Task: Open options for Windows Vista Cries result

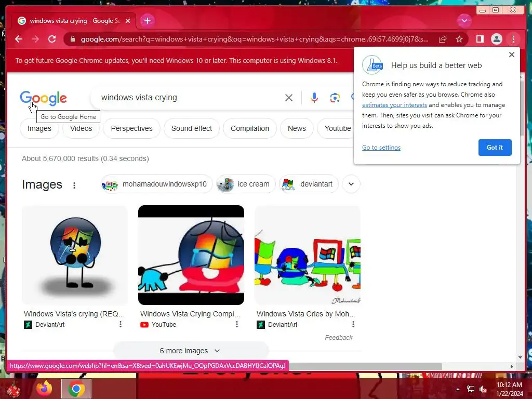Action: (x=353, y=324)
